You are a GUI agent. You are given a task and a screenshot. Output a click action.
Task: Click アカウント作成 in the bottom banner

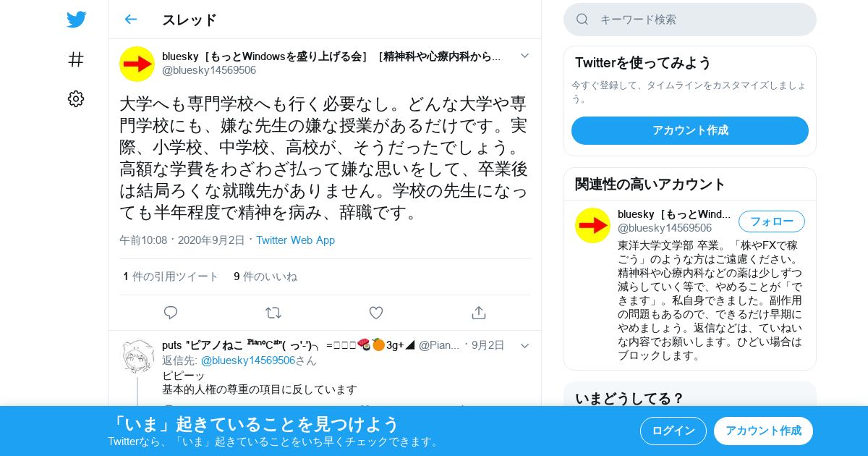(763, 431)
